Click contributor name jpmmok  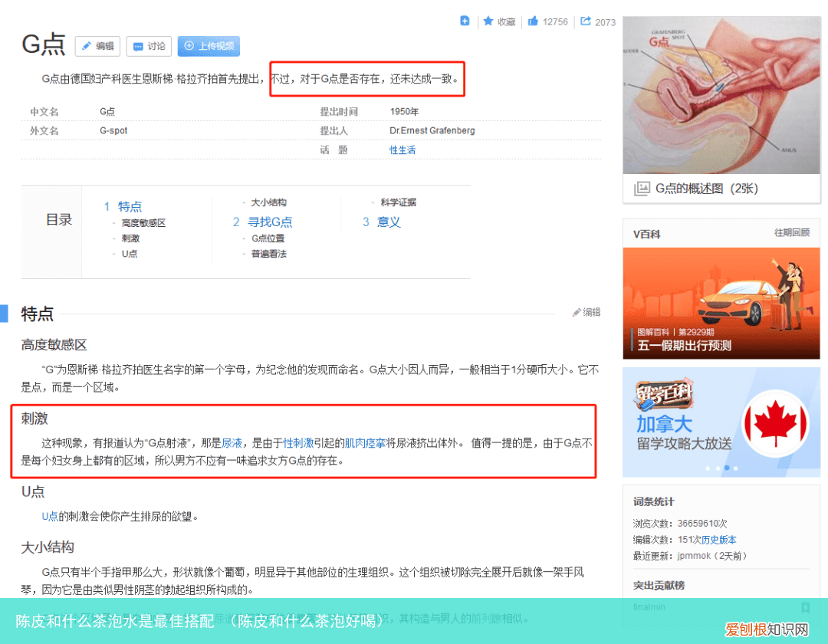(694, 556)
